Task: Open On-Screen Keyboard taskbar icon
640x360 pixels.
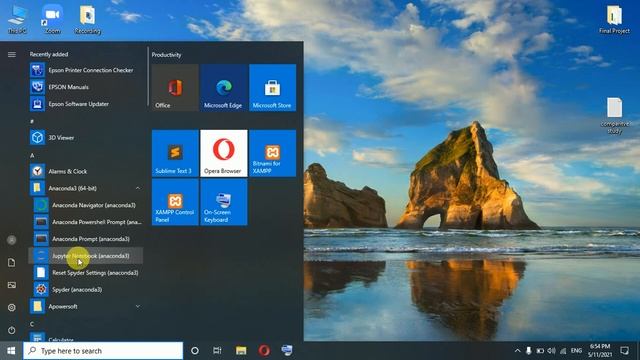Action: point(287,351)
